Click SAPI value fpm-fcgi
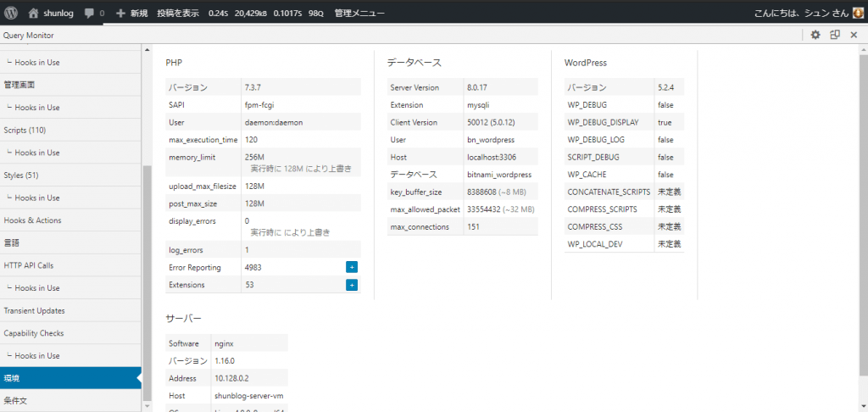This screenshot has height=412, width=868. click(x=258, y=104)
